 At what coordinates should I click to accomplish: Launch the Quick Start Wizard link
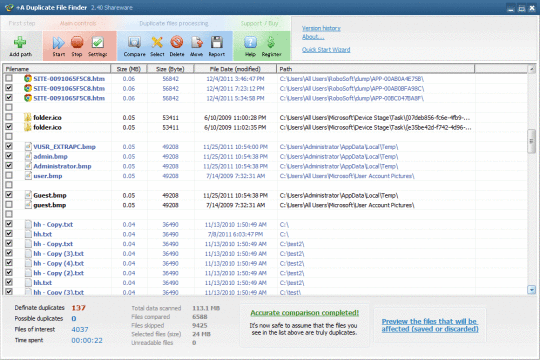(326, 50)
